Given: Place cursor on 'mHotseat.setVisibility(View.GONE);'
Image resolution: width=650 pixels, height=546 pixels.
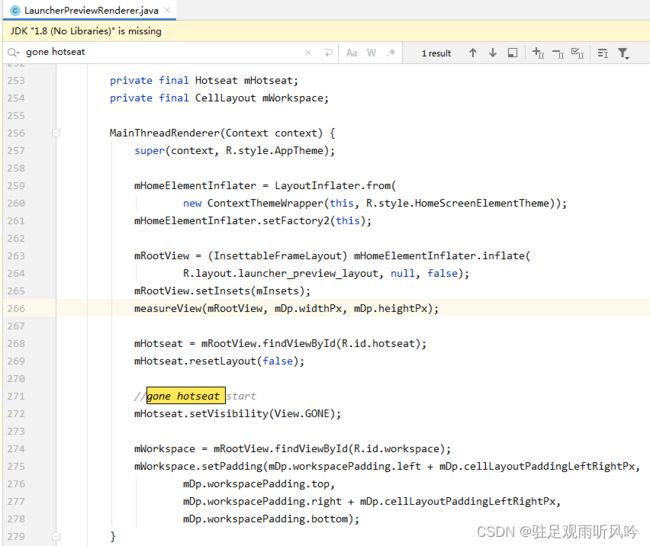Looking at the screenshot, I should 238,414.
